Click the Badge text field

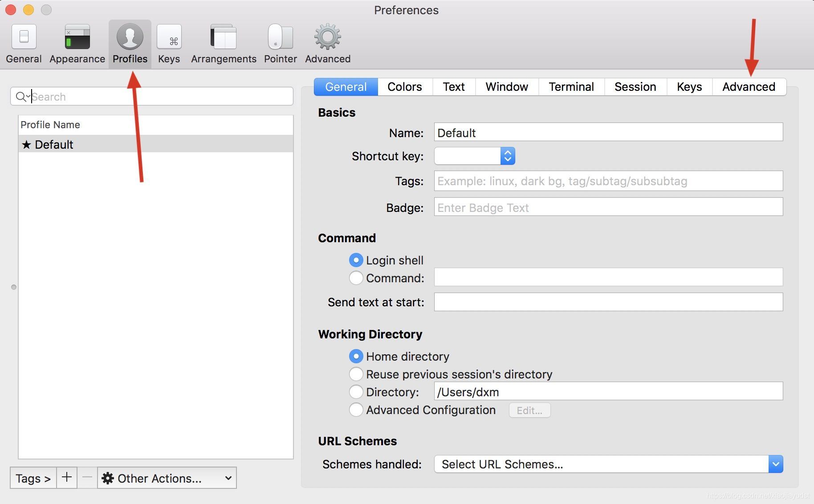coord(608,207)
